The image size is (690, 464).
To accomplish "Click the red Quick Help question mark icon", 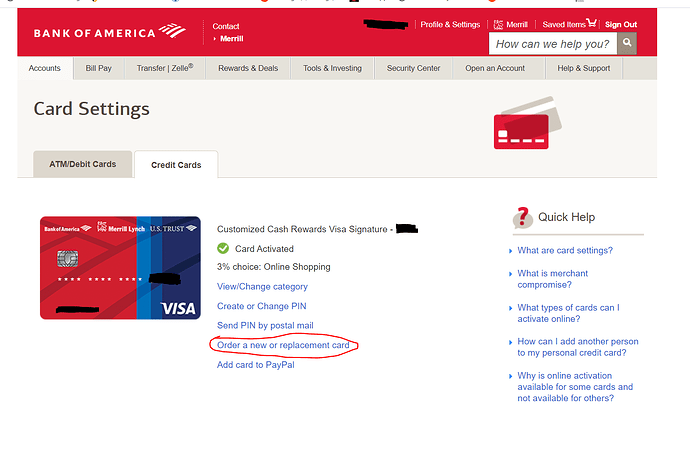I will coord(522,217).
